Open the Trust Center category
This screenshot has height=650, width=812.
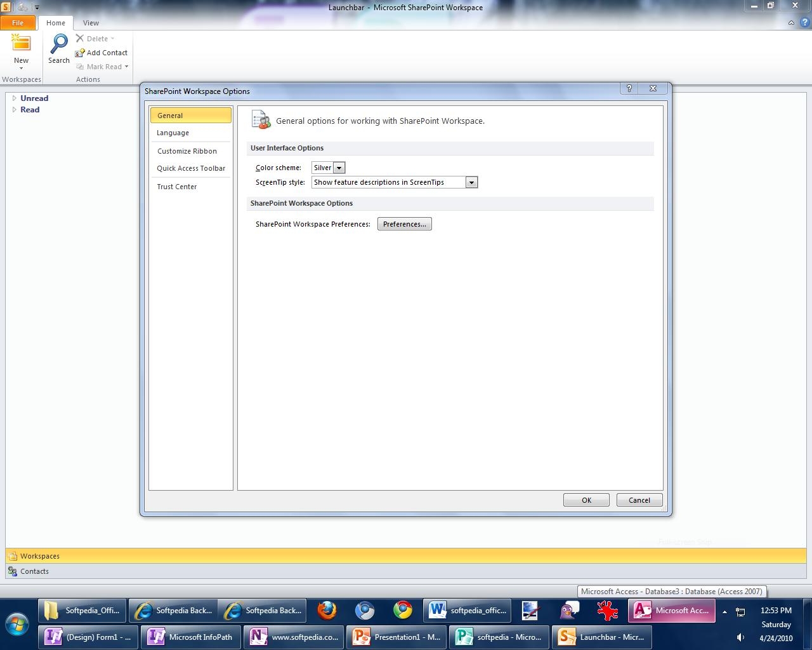tap(191, 187)
